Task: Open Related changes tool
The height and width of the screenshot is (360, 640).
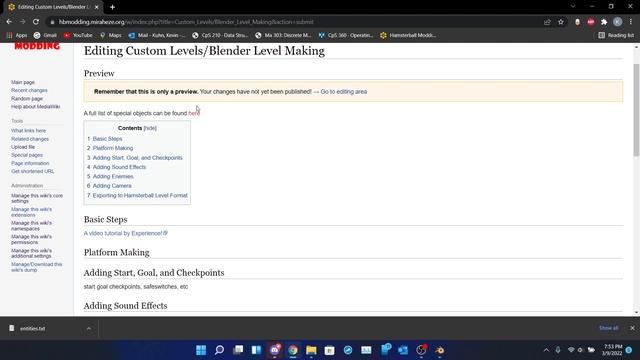Action: point(30,139)
